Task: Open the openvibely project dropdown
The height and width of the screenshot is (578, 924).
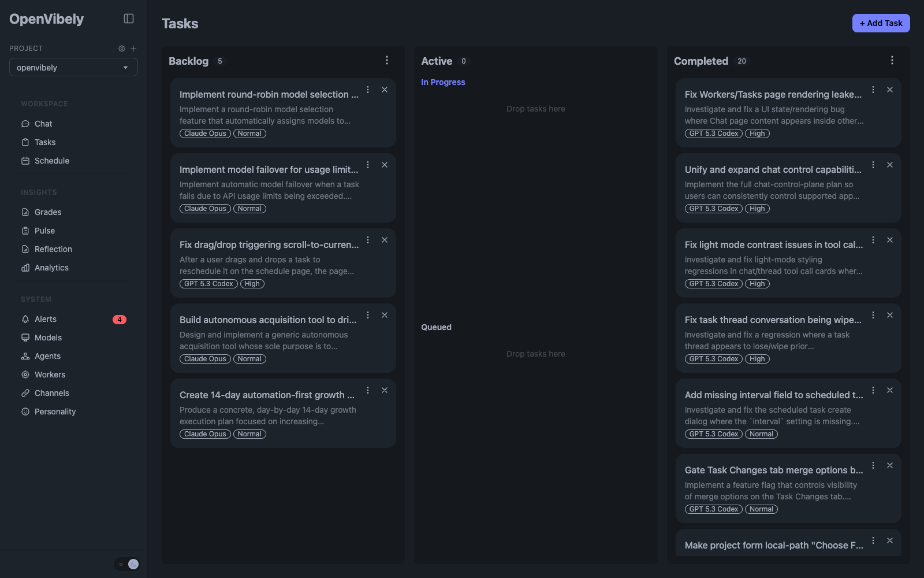Action: (x=73, y=67)
